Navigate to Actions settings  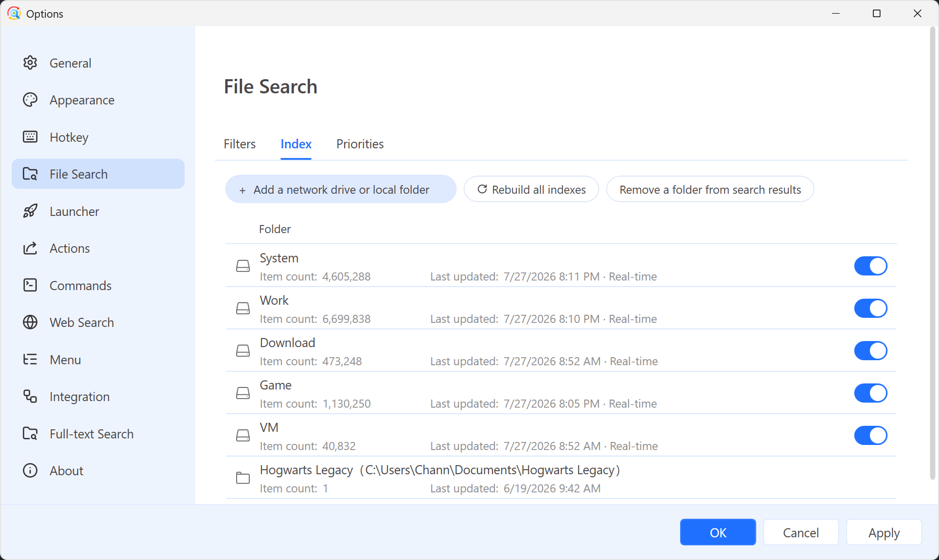[x=98, y=248]
